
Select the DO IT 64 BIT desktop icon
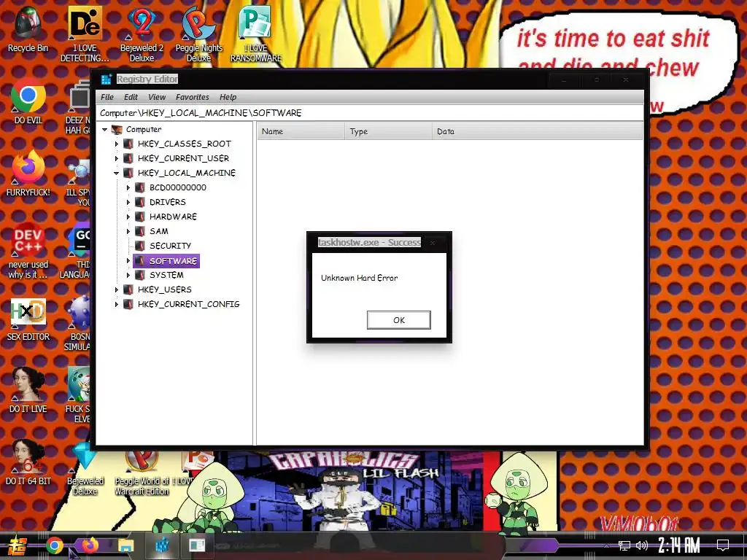(x=28, y=463)
